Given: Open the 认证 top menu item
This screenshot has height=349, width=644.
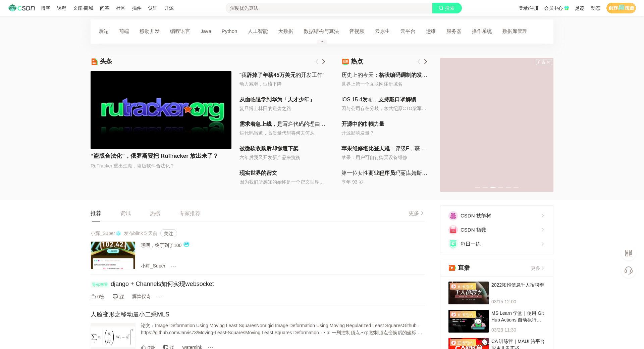Looking at the screenshot, I should point(153,8).
